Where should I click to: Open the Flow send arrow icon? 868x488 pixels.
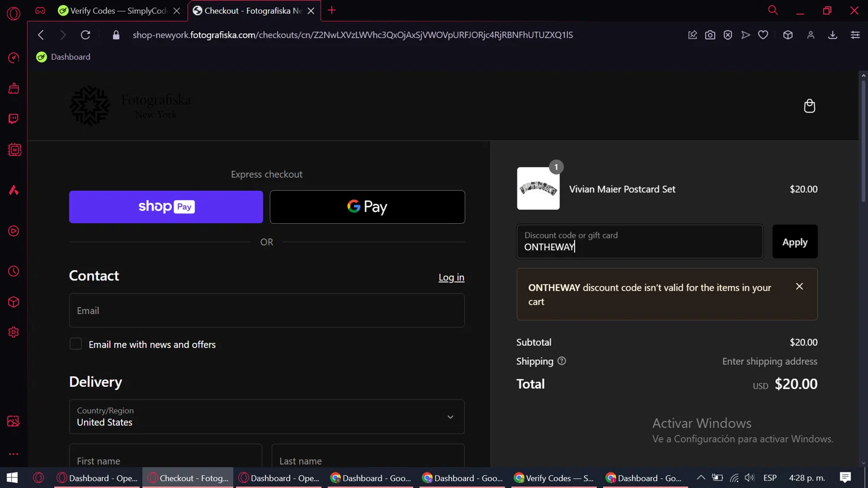point(745,35)
